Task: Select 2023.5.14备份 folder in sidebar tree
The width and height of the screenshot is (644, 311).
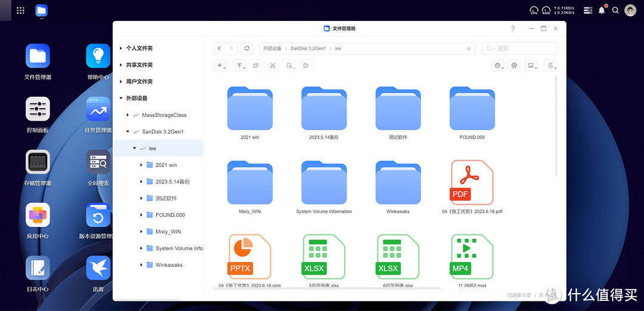Action: tap(172, 182)
